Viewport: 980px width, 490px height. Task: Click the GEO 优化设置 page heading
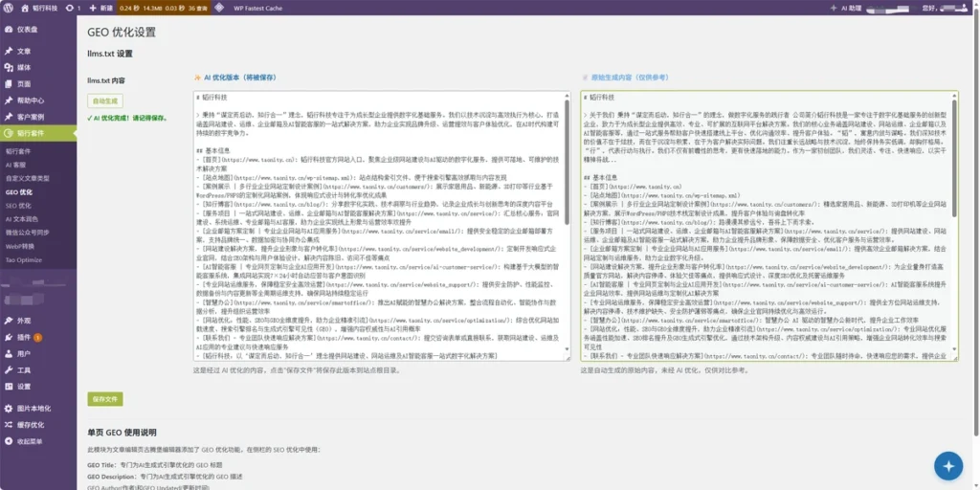pos(122,33)
